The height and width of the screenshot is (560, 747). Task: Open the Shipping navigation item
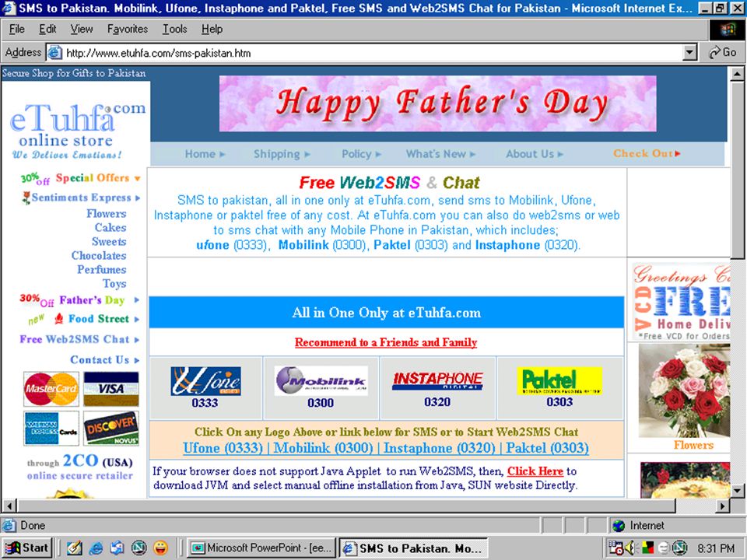[282, 154]
